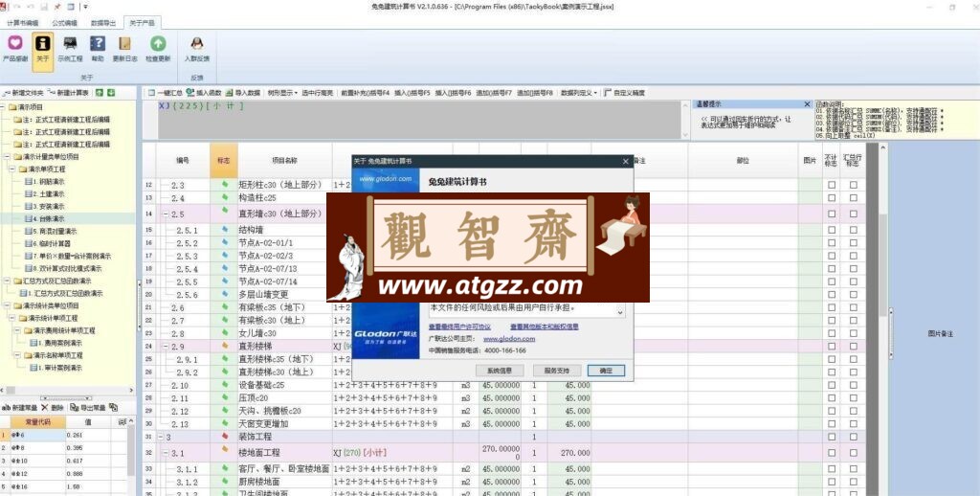Collapse the 演示单项工程 tree node
This screenshot has width=980, height=496.
point(12,169)
